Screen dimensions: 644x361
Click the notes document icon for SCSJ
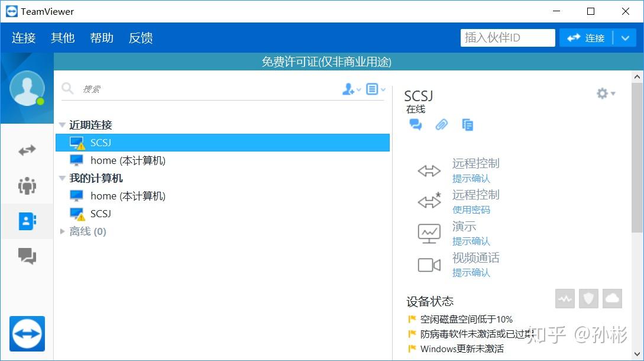coord(467,125)
